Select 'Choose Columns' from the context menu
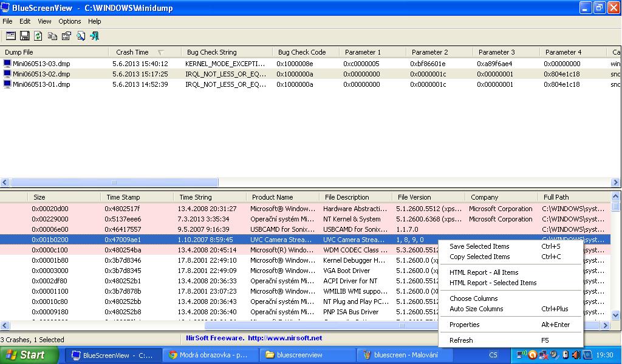The image size is (622, 364). 473,298
